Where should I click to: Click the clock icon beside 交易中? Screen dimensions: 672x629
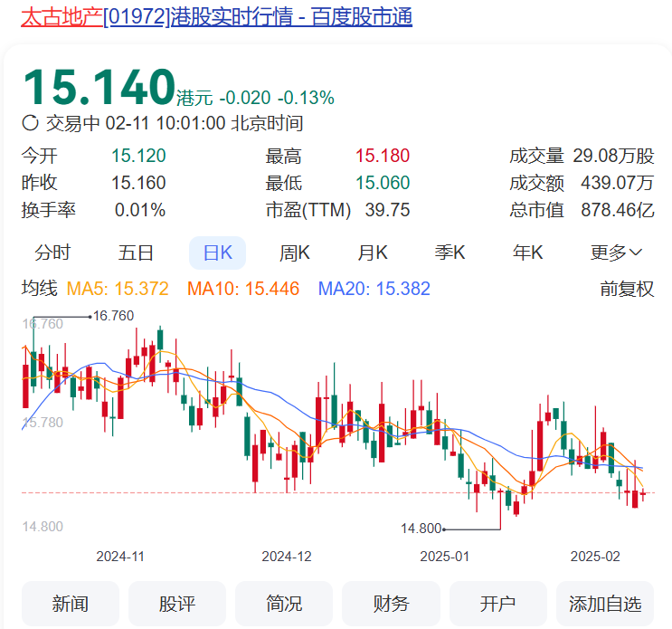[30, 124]
